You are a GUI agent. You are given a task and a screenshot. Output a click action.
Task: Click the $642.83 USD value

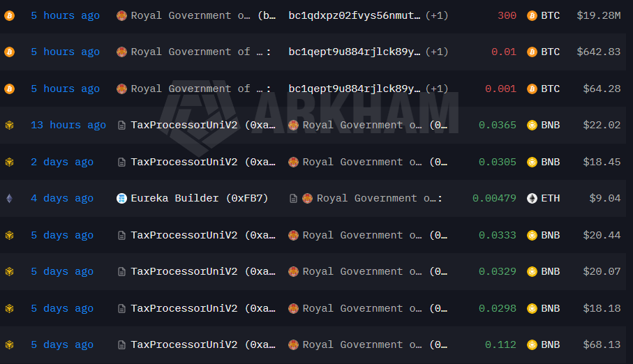[599, 52]
